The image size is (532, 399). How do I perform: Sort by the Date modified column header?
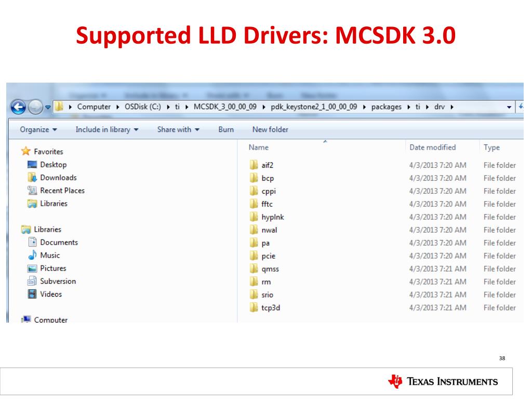tap(433, 147)
